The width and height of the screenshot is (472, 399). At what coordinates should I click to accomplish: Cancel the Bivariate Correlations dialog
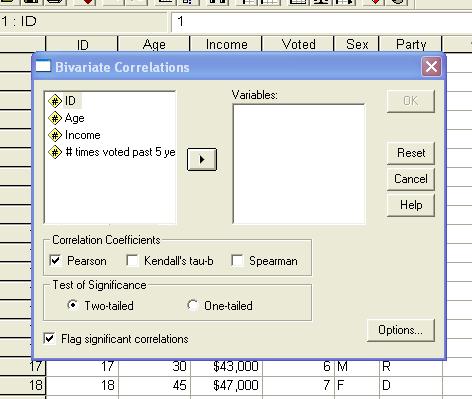coord(411,179)
